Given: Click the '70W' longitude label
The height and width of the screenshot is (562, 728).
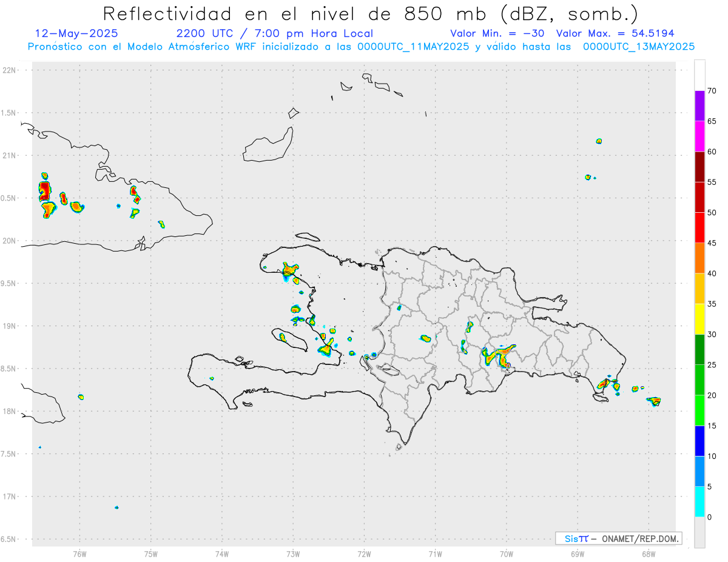Looking at the screenshot, I should pyautogui.click(x=507, y=554).
